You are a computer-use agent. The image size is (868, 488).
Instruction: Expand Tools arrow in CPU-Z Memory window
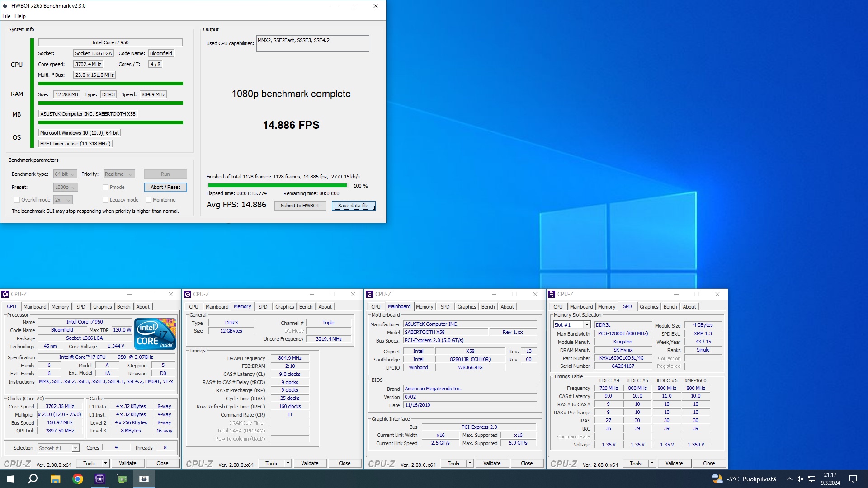coord(288,463)
